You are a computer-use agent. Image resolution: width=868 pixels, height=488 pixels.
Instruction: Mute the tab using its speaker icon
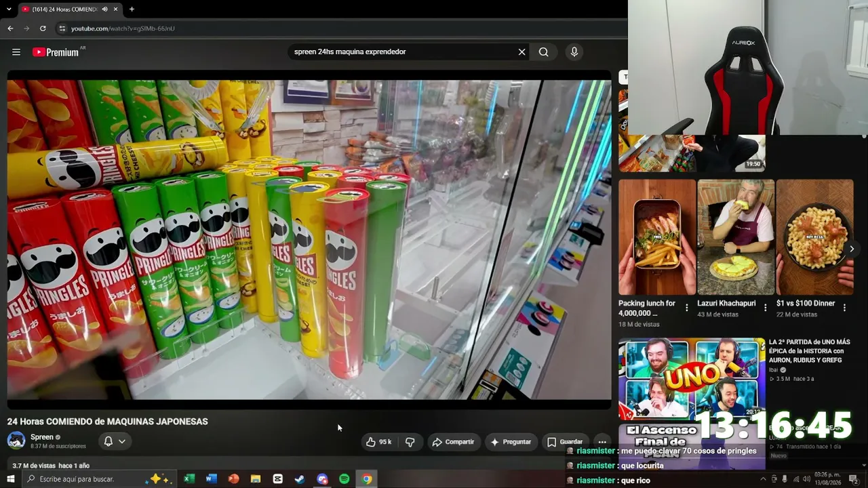pyautogui.click(x=105, y=9)
